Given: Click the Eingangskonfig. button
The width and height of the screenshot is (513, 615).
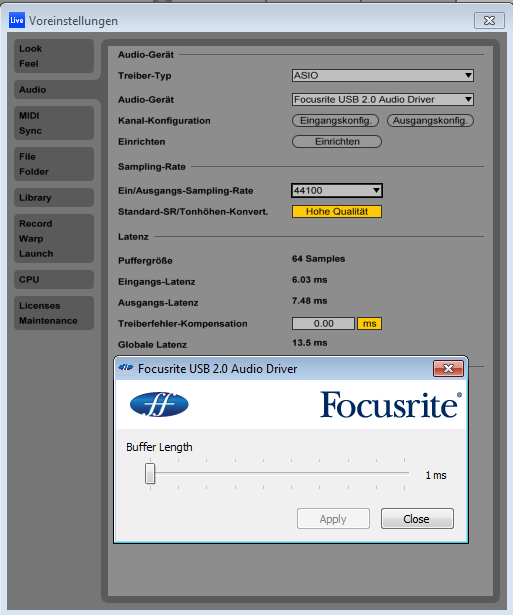Looking at the screenshot, I should (x=335, y=121).
